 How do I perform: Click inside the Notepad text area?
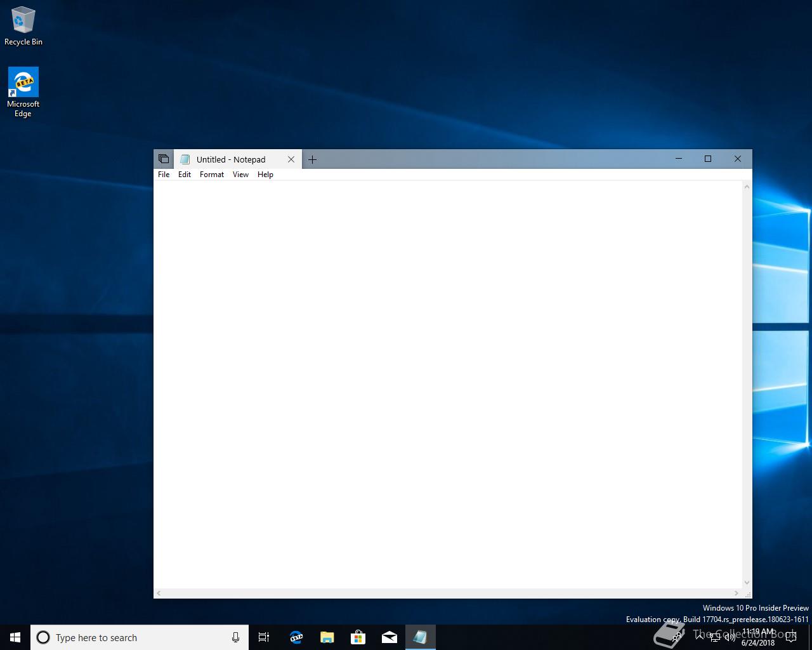(x=448, y=384)
